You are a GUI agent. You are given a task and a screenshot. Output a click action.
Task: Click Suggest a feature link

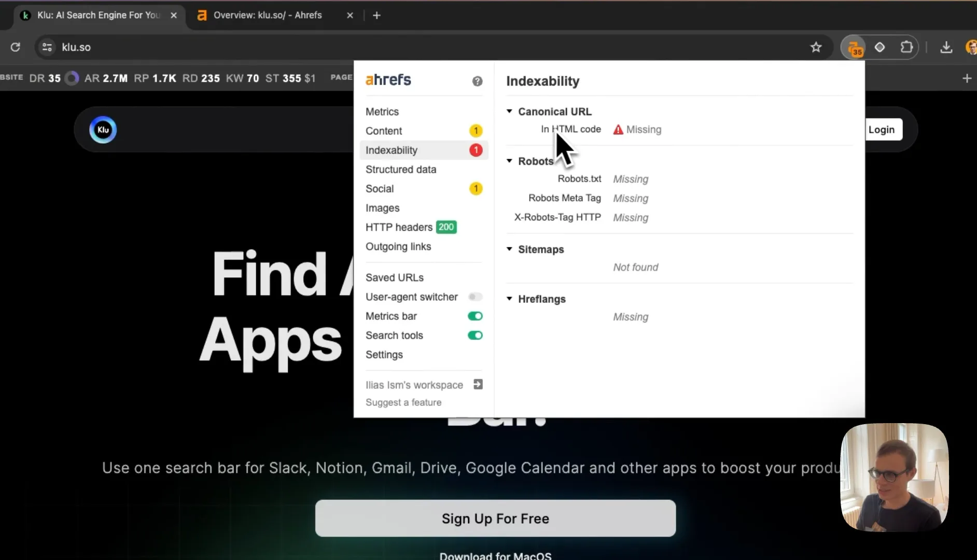point(403,402)
